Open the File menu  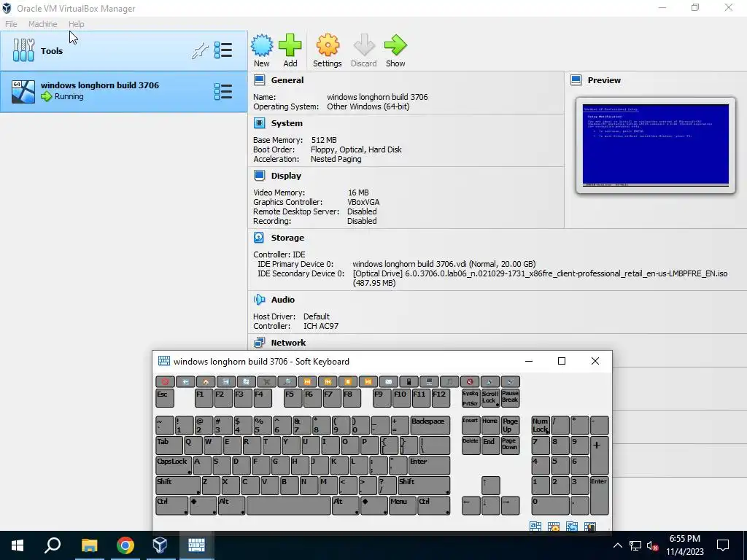point(11,24)
